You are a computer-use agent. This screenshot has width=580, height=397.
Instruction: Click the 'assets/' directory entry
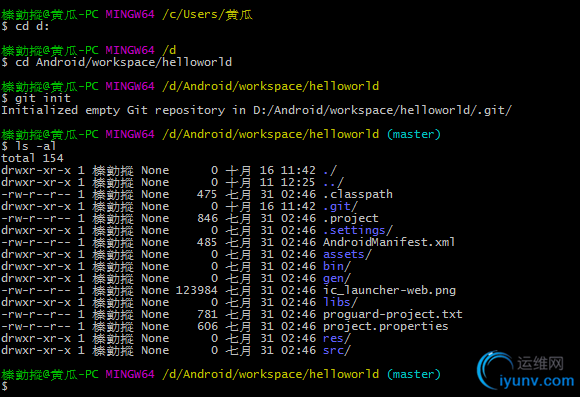tap(347, 254)
